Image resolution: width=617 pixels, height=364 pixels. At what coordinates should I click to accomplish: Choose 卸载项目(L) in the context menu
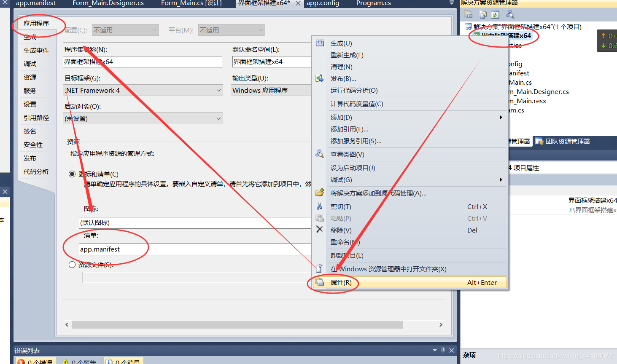(x=409, y=256)
